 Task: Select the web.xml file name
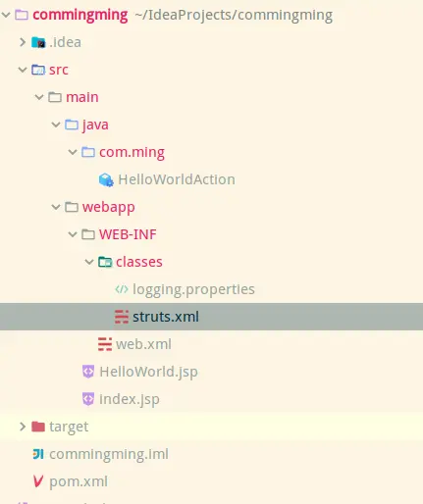(x=143, y=344)
